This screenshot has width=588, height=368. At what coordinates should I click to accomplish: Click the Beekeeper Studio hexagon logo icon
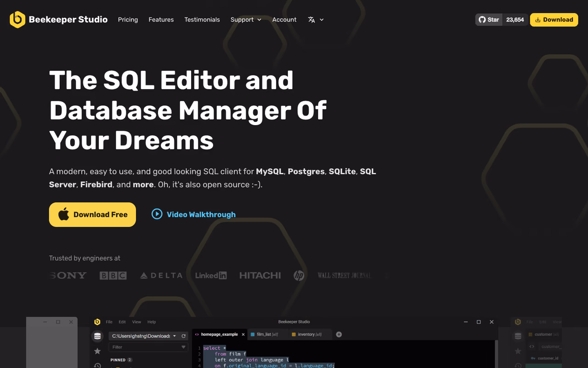(17, 19)
